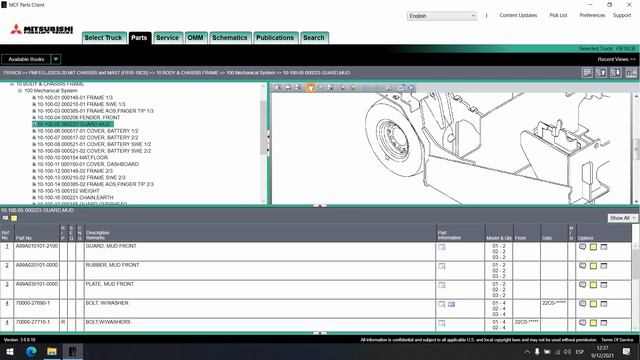Click the print icon in diagram toolbar
The height and width of the screenshot is (360, 640).
click(288, 88)
